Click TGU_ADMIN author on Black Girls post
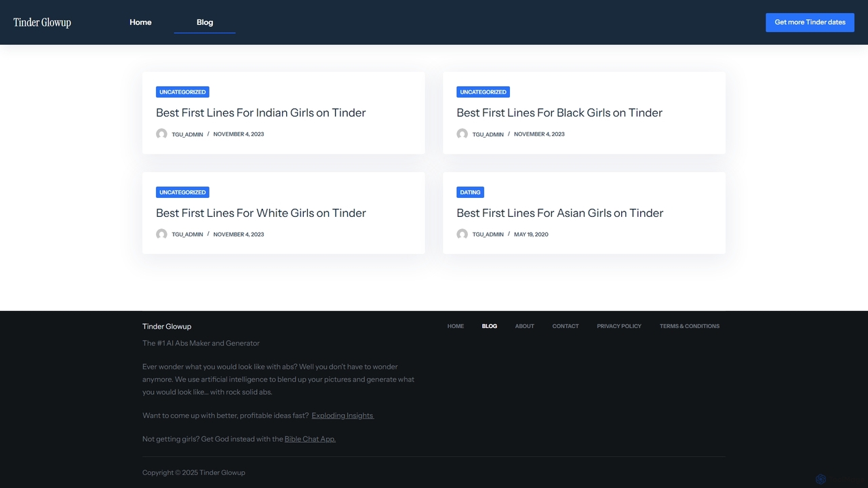The image size is (868, 488). click(488, 134)
